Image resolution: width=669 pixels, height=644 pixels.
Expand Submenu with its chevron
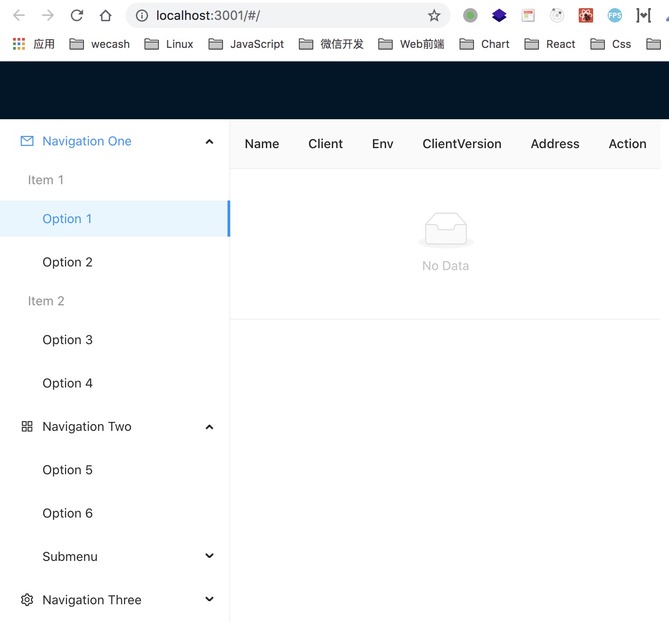pos(209,556)
